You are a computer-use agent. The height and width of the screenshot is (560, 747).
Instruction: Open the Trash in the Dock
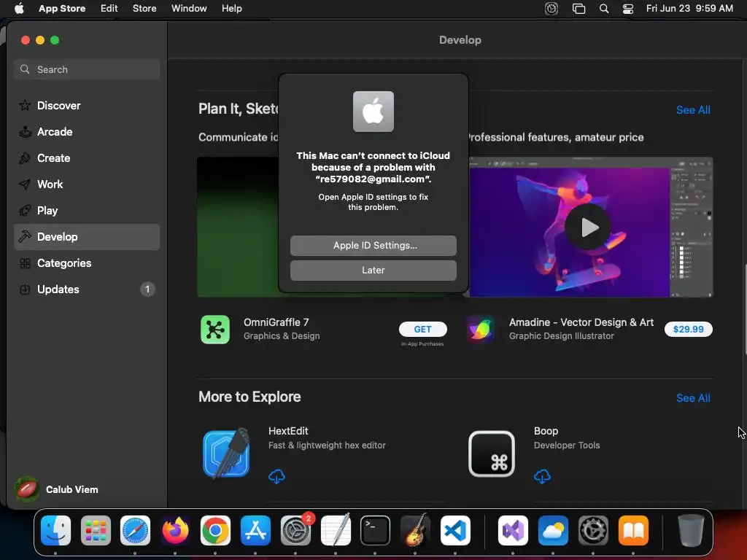click(691, 530)
